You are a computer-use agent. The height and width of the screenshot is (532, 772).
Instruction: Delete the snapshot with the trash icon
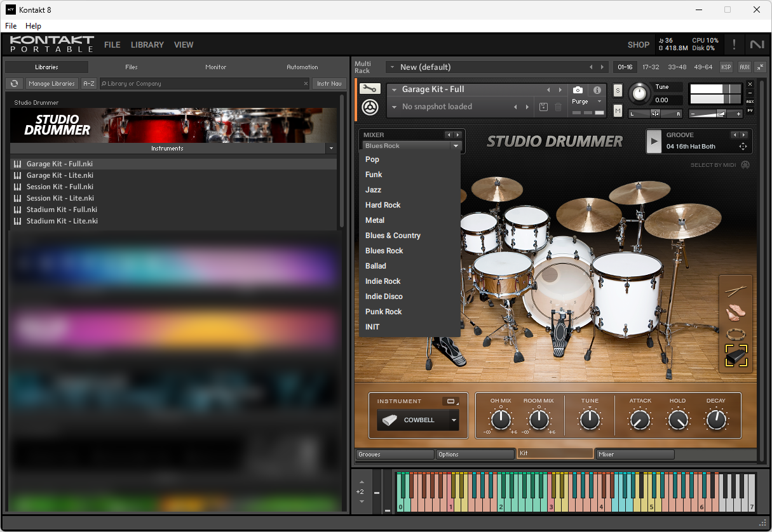pyautogui.click(x=559, y=107)
